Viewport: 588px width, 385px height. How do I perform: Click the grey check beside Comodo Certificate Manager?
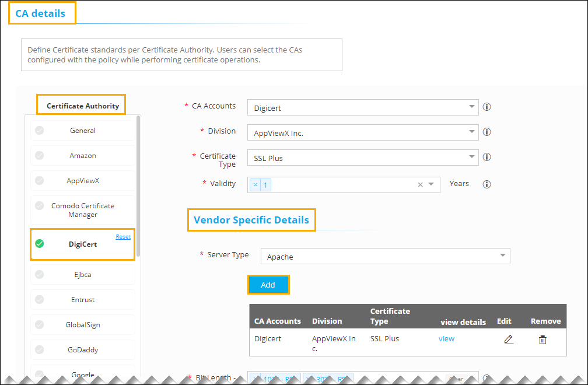pyautogui.click(x=40, y=205)
